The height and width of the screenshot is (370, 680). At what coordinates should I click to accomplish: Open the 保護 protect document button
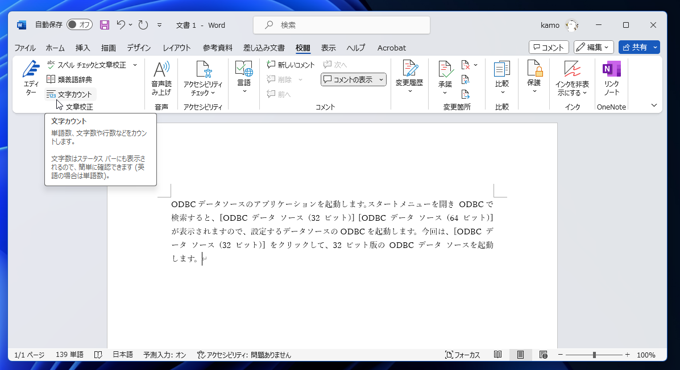click(534, 77)
